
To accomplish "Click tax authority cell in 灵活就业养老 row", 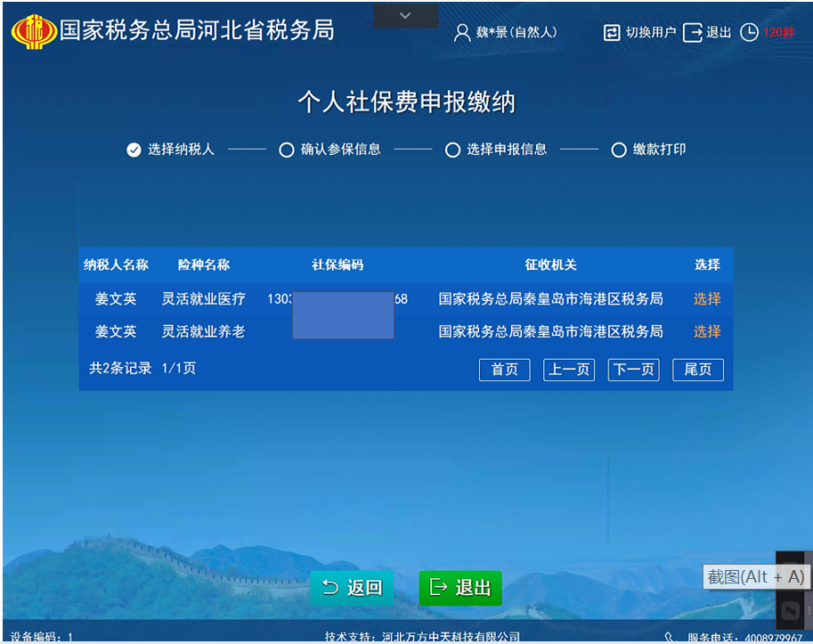I will pyautogui.click(x=550, y=331).
